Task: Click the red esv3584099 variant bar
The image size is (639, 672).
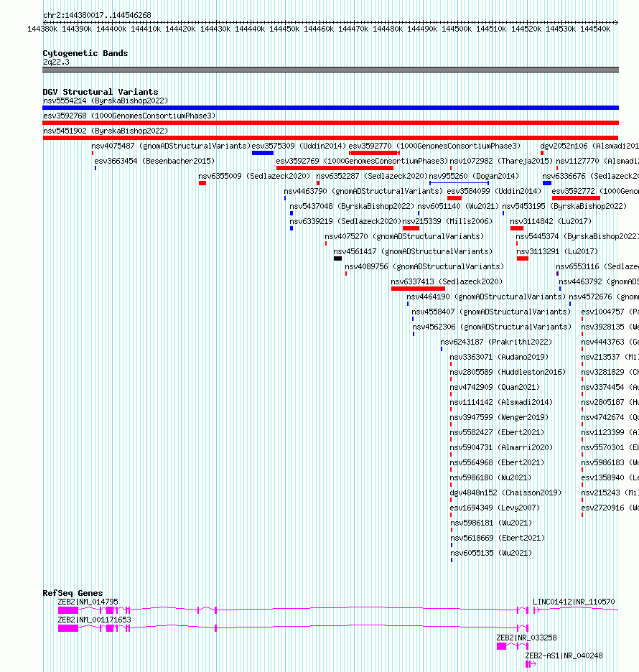Action: click(454, 198)
